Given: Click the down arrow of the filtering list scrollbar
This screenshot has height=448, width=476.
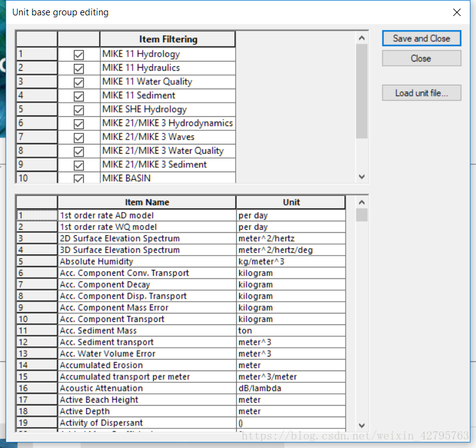Looking at the screenshot, I should click(x=362, y=176).
